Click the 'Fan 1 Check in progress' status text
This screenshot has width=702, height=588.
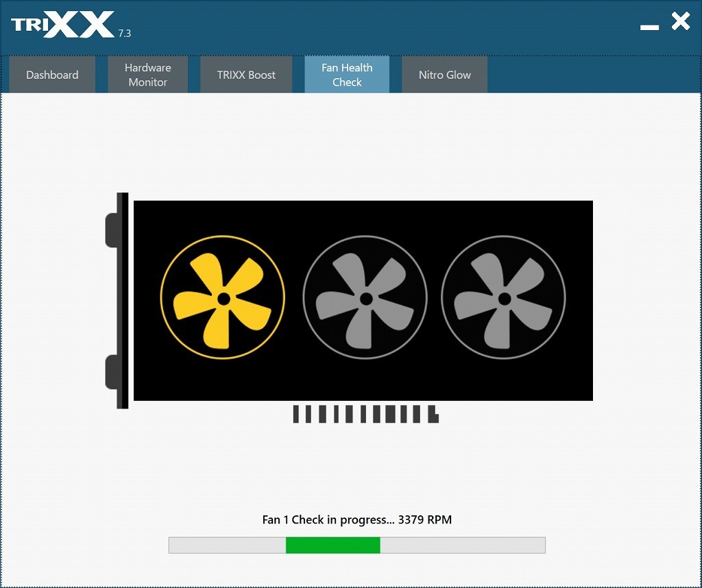356,519
